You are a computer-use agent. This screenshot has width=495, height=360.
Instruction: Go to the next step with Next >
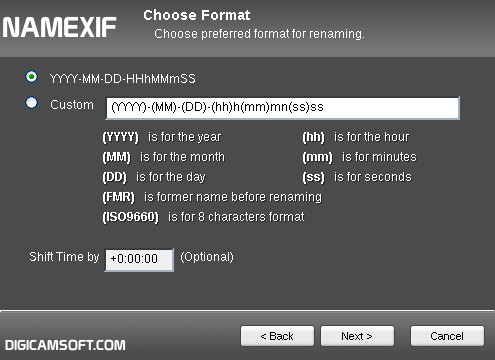coord(357,336)
